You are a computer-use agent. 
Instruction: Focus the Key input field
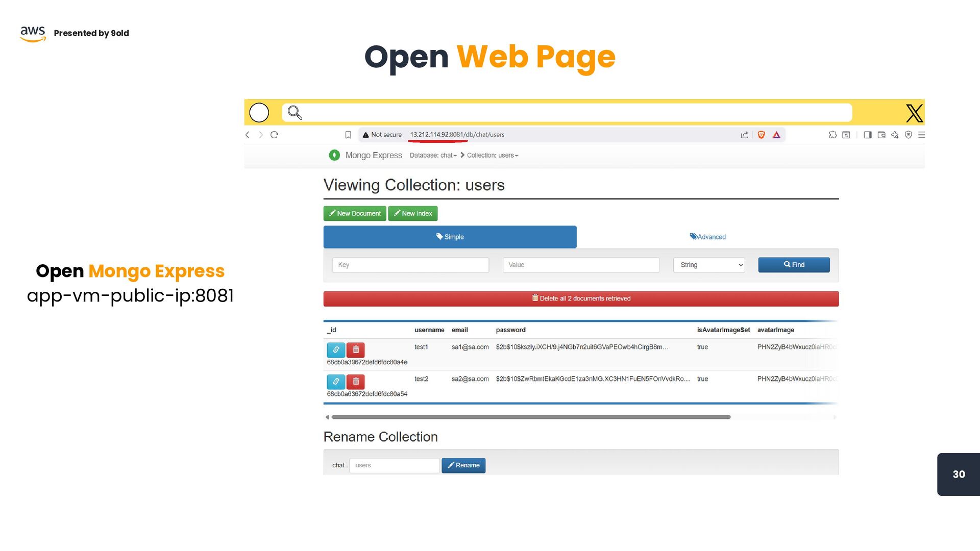point(410,265)
